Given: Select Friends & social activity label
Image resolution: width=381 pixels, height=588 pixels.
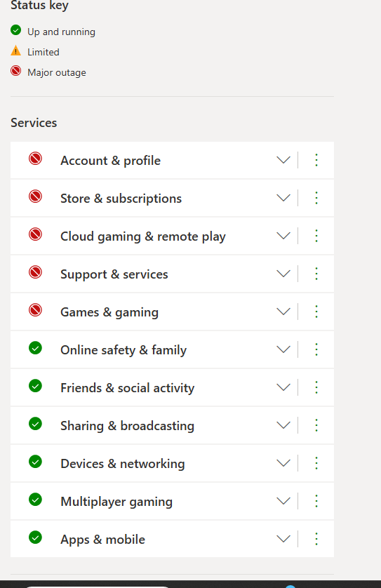Looking at the screenshot, I should 128,388.
